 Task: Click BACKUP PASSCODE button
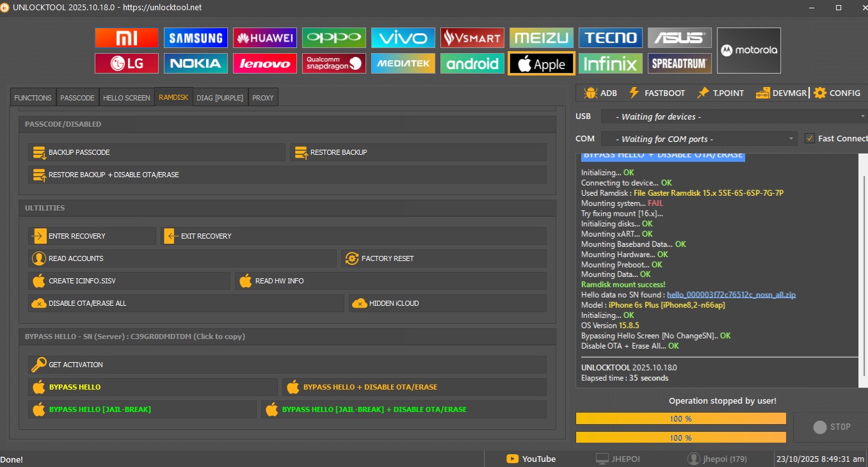[x=157, y=152]
